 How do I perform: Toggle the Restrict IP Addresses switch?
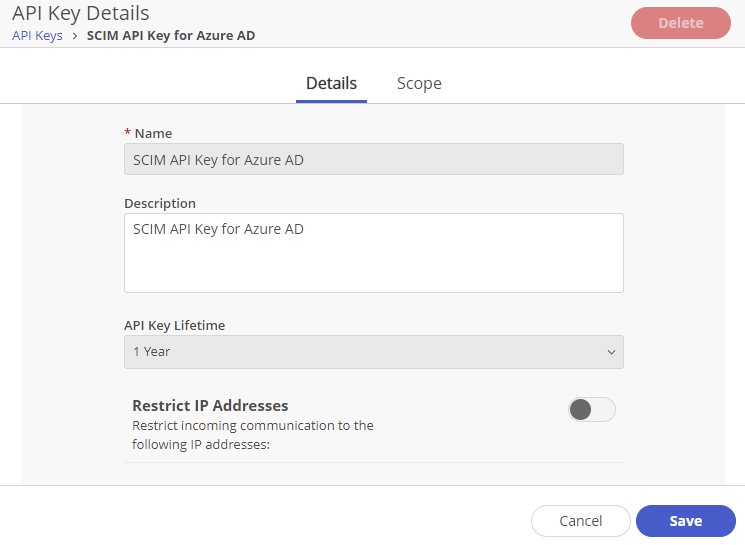pyautogui.click(x=592, y=410)
